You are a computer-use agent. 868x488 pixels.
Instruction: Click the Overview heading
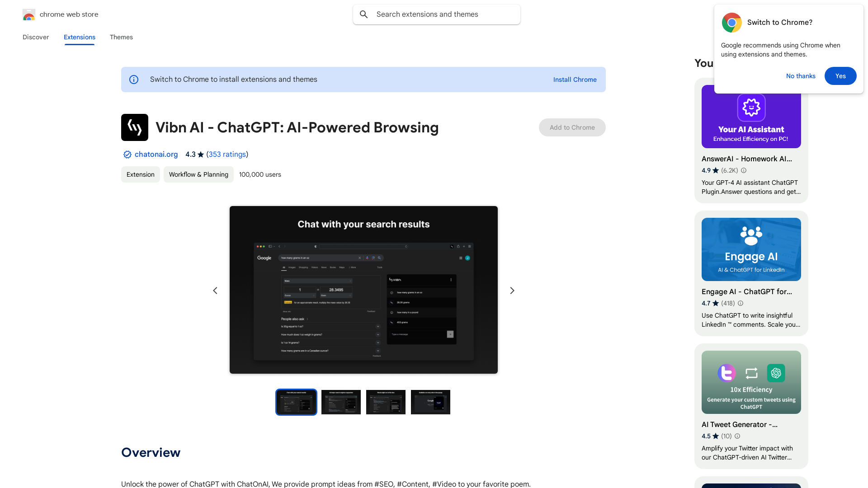151,452
